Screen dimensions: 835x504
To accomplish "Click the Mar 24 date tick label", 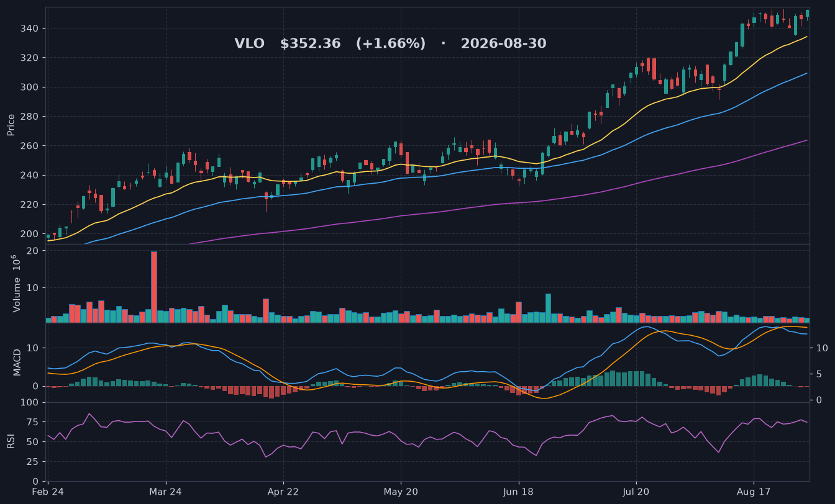I will [166, 492].
